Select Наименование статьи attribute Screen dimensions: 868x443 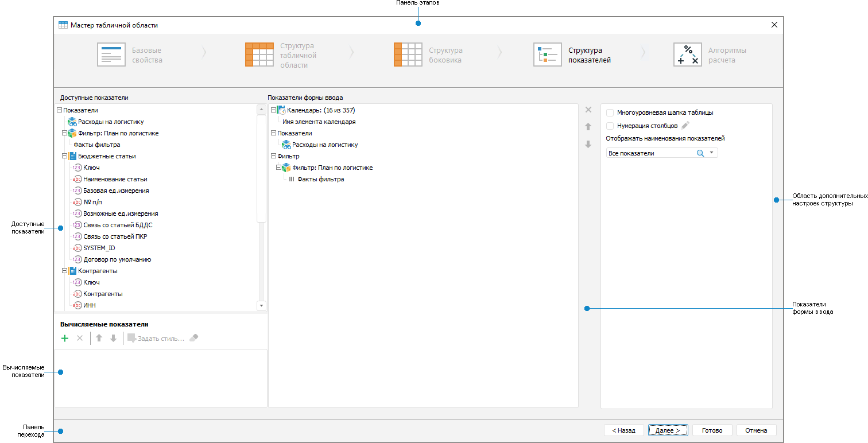tap(115, 179)
